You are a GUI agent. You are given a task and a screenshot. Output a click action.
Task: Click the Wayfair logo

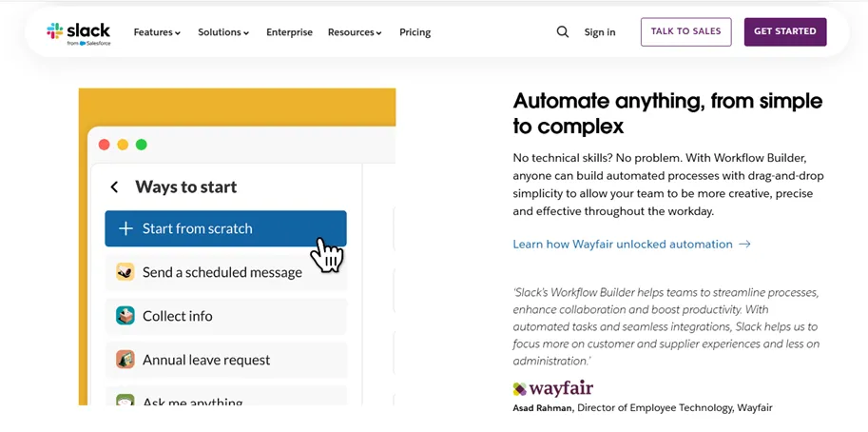[553, 388]
